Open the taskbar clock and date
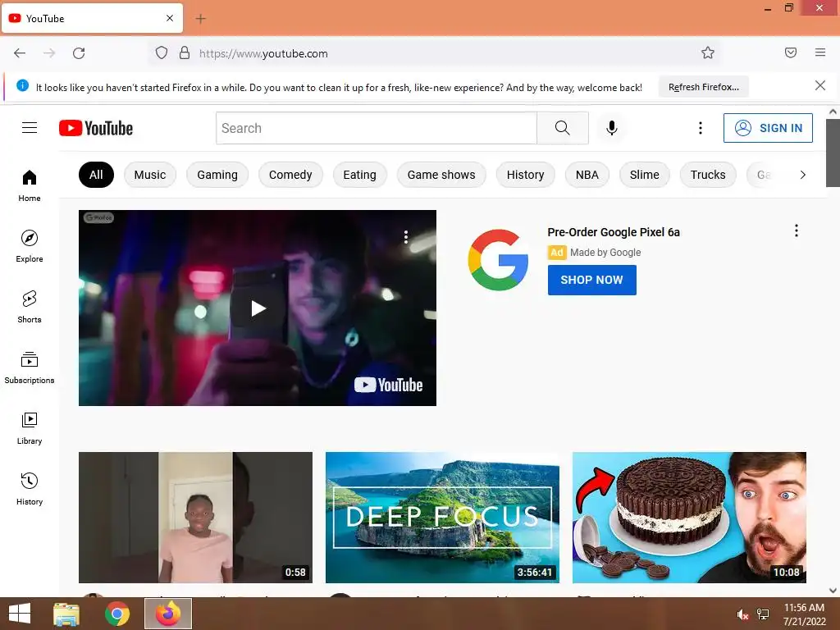The height and width of the screenshot is (630, 840). click(804, 614)
